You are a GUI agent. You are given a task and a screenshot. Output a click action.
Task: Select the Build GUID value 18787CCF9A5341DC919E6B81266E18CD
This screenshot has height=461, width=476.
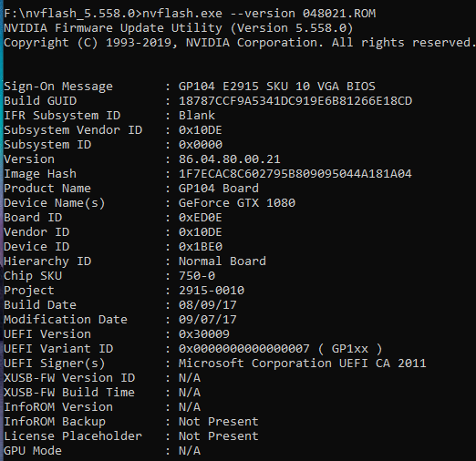(295, 101)
